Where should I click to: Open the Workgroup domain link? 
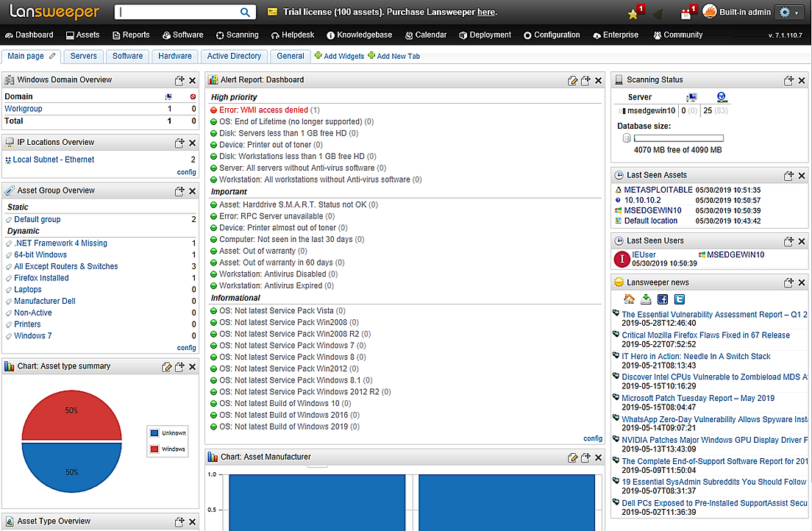click(x=24, y=109)
